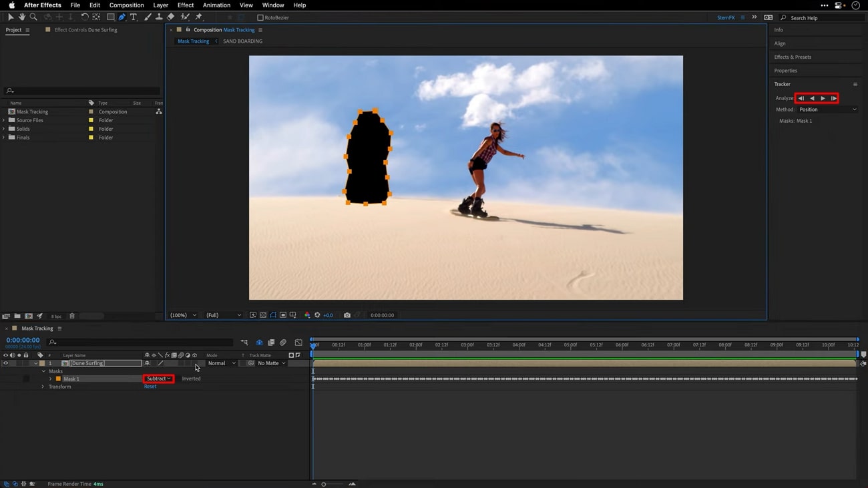Open the Window menu

tap(273, 5)
